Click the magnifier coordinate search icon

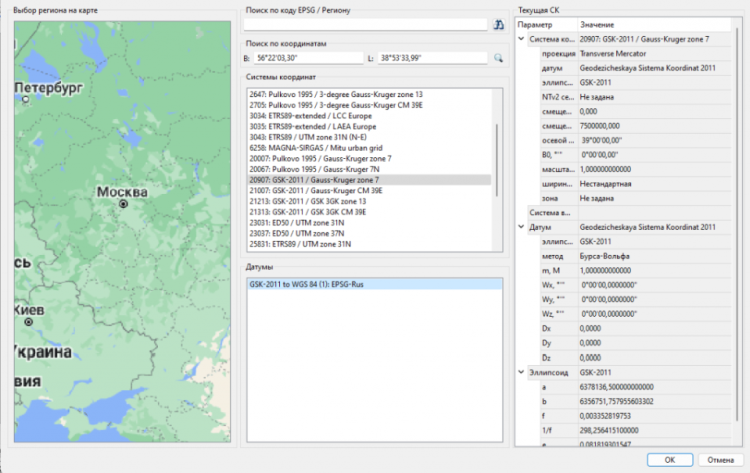click(x=499, y=58)
